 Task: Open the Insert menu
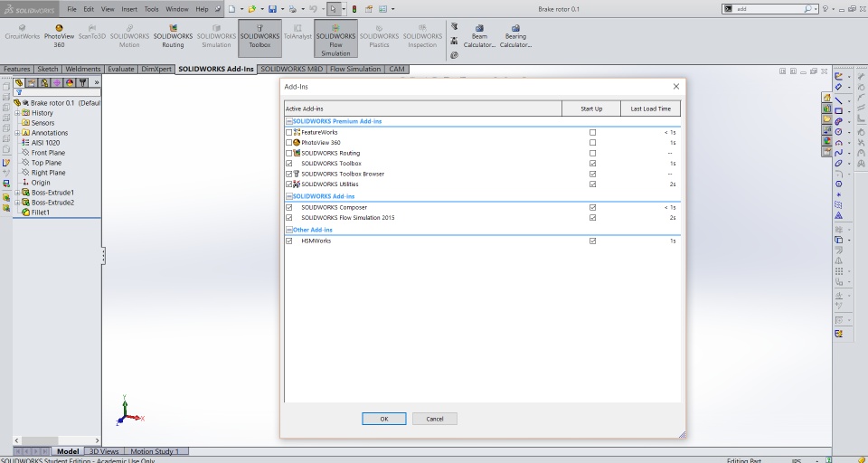coord(129,9)
